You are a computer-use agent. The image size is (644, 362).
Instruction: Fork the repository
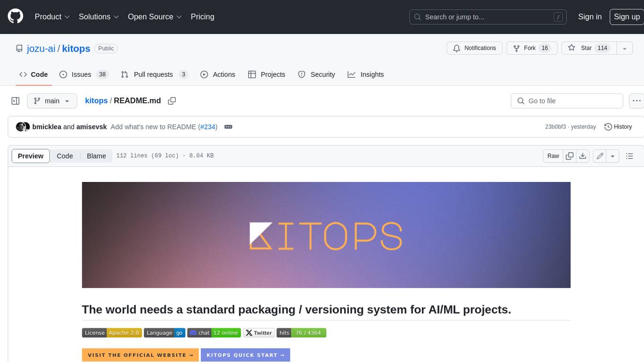tap(532, 48)
